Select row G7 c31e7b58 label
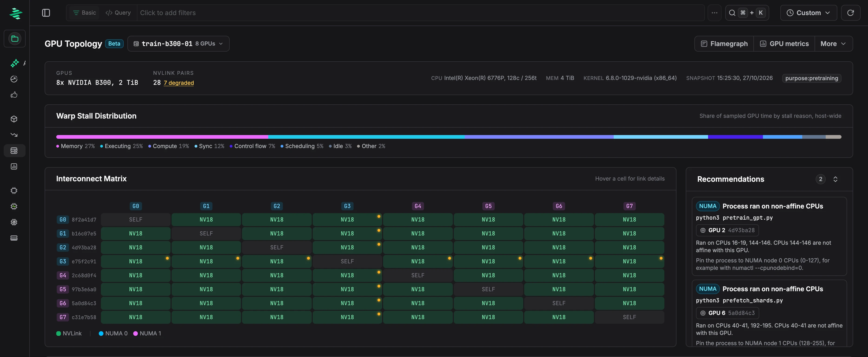 pos(76,317)
